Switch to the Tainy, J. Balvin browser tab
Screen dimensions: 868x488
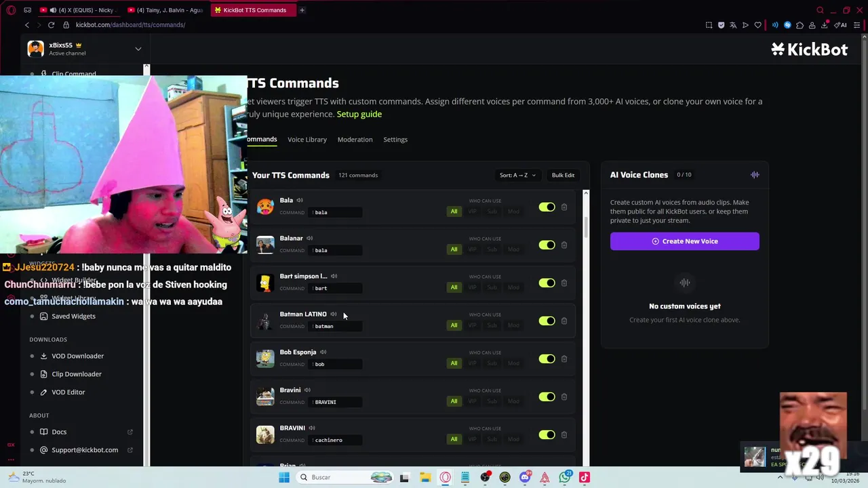coord(165,10)
